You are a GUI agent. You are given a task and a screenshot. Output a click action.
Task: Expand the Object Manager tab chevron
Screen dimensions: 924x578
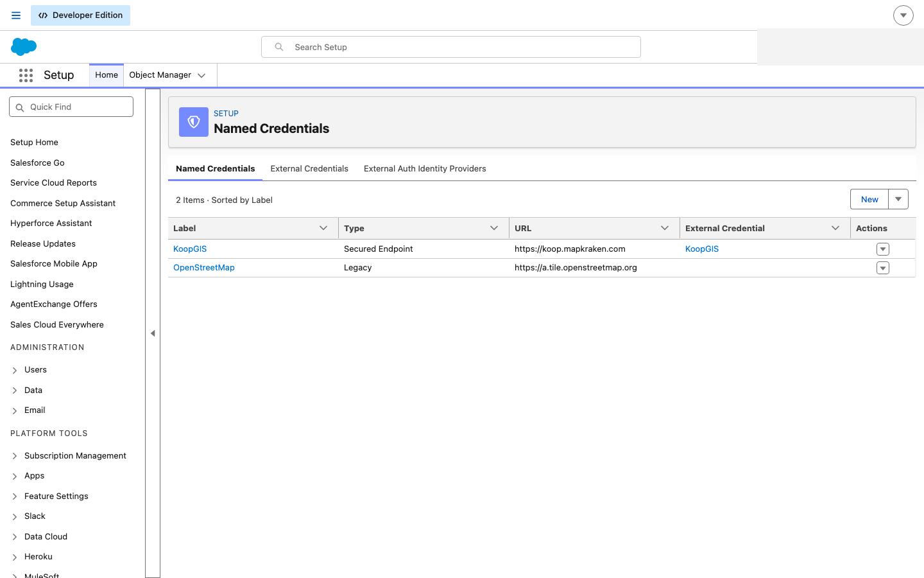click(201, 76)
